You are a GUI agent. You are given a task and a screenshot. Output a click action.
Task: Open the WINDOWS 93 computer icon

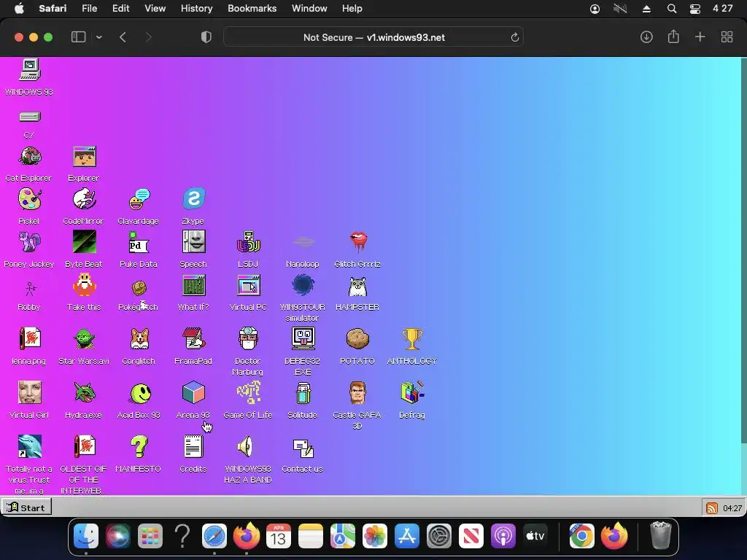click(29, 70)
